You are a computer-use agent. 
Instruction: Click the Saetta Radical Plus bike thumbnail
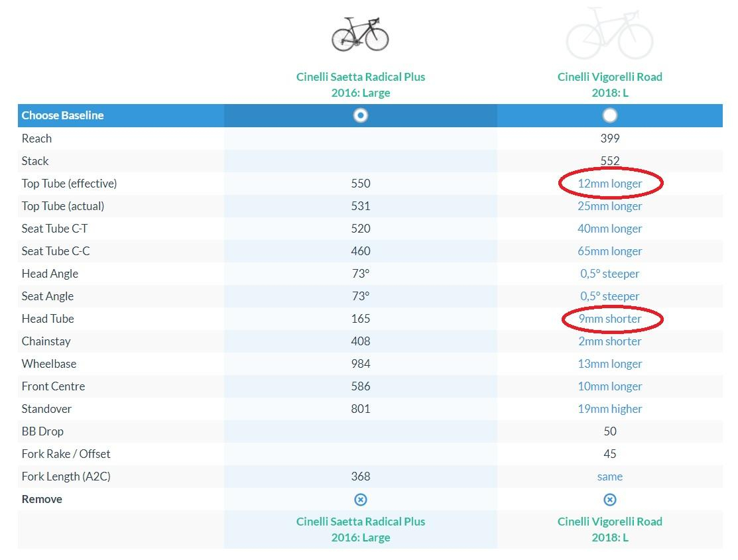pos(361,34)
